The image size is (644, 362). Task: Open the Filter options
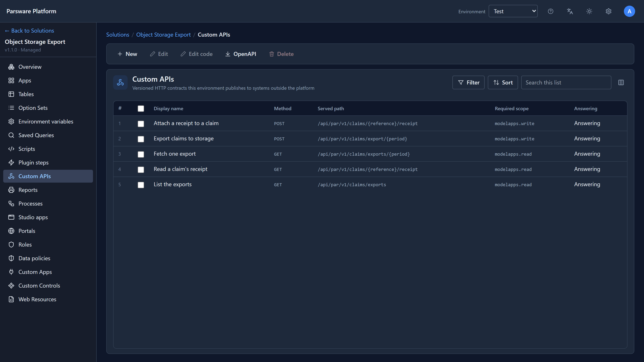pyautogui.click(x=468, y=82)
